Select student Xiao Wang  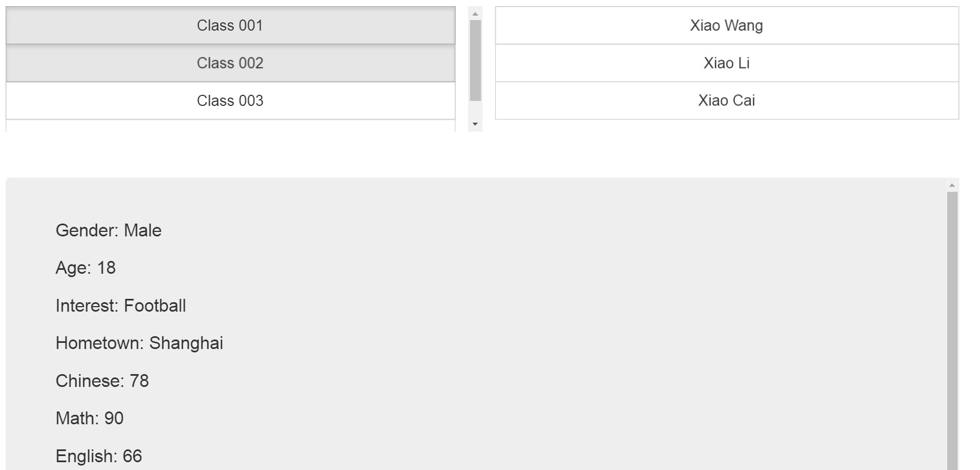point(726,26)
